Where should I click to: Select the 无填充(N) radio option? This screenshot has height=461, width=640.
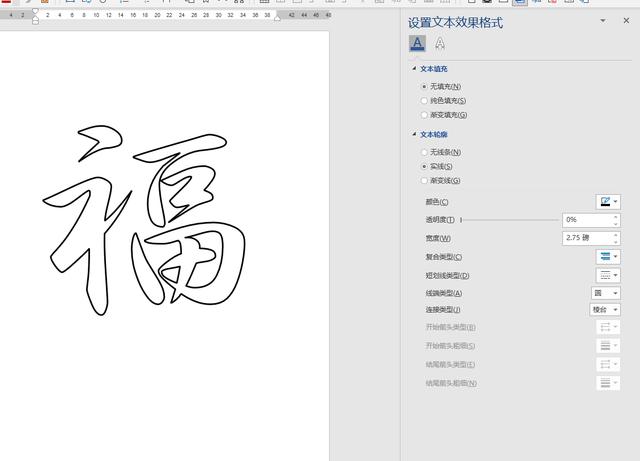424,87
